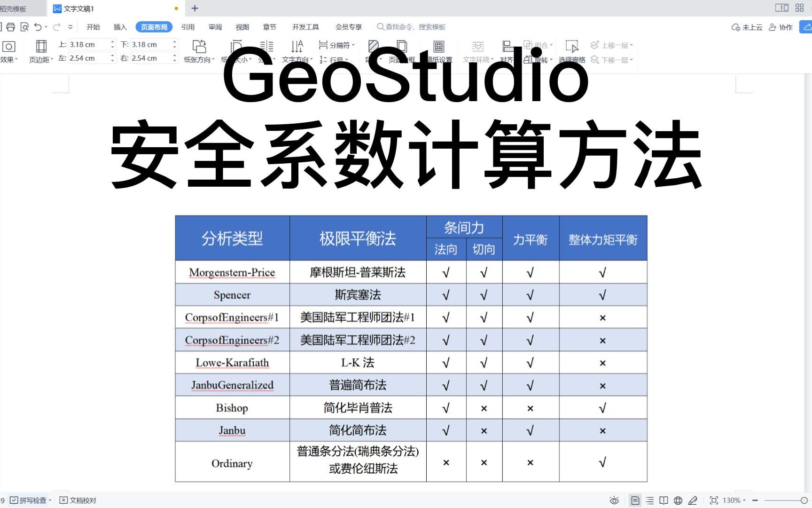Image resolution: width=812 pixels, height=508 pixels.
Task: Click the 选择窗格 selection pane icon
Action: (x=572, y=46)
